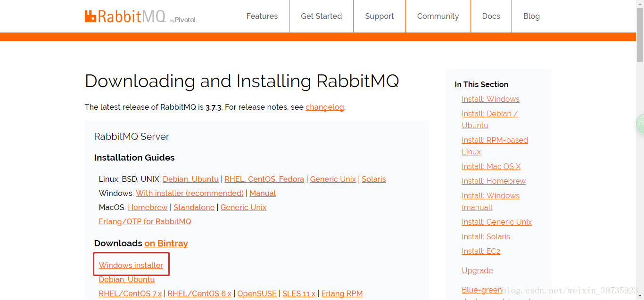The image size is (644, 300).
Task: Click the Linux row Generic Unix link
Action: tap(333, 179)
